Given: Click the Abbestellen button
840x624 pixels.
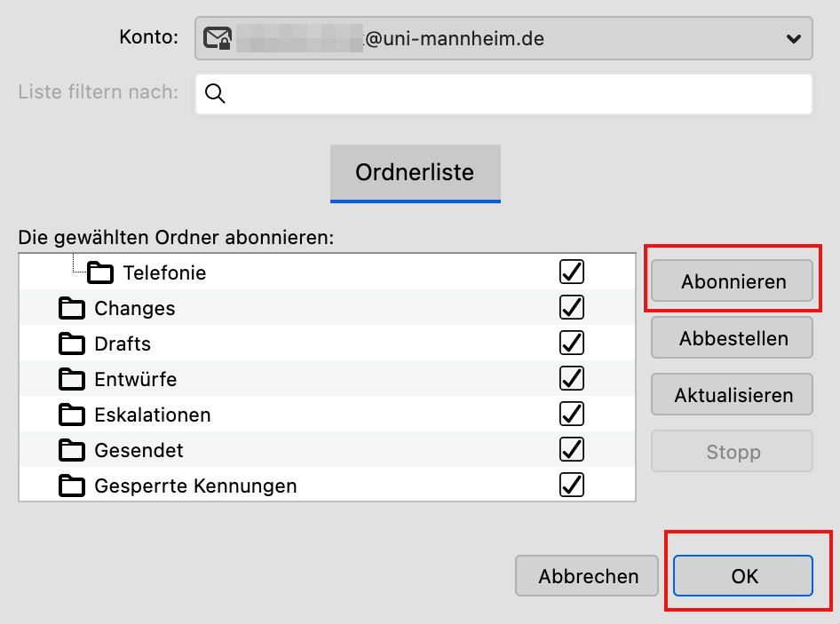Looking at the screenshot, I should (x=732, y=338).
